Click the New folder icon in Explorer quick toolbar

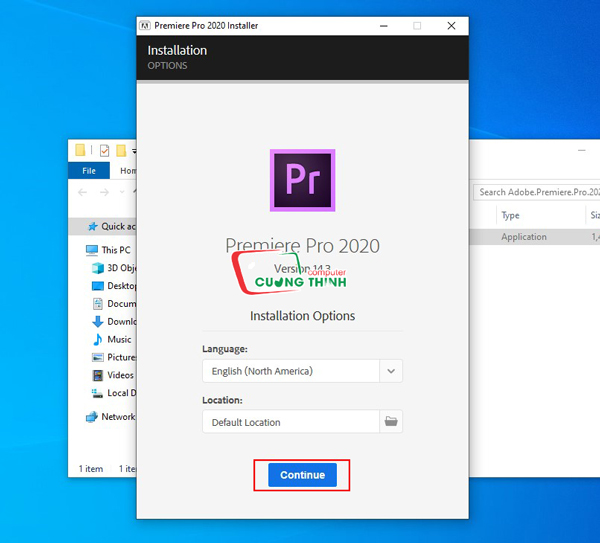coord(121,150)
